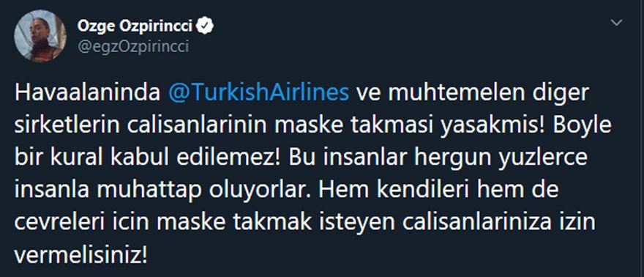This screenshot has height=277, width=644.
Task: Click the display name Ozge Ozpirincci
Action: point(135,26)
